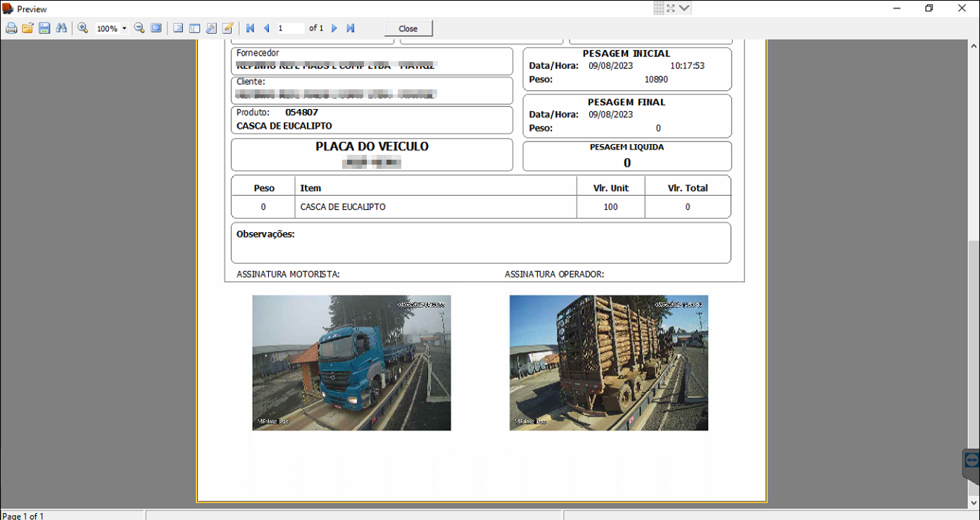
Task: Go to first page arrow
Action: pyautogui.click(x=250, y=29)
